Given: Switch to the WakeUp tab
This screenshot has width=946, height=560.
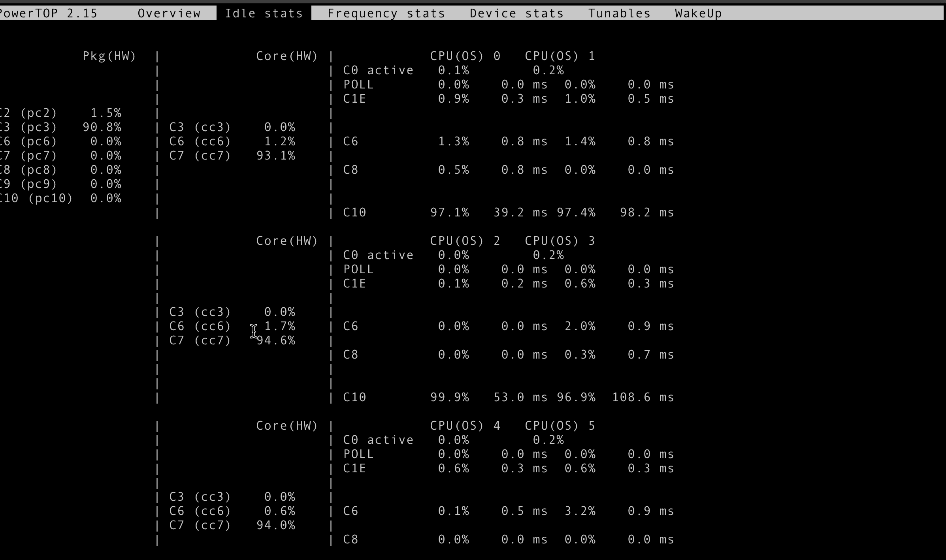Looking at the screenshot, I should pos(698,13).
